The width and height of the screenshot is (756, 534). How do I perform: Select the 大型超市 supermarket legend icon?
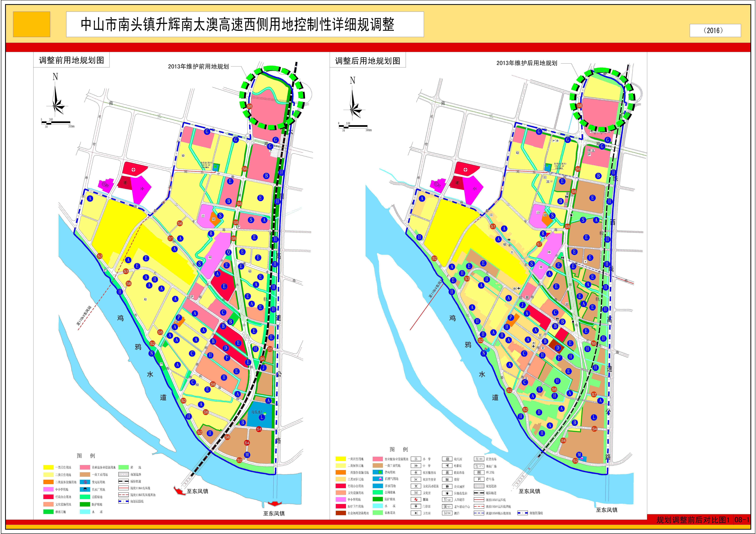[x=447, y=500]
